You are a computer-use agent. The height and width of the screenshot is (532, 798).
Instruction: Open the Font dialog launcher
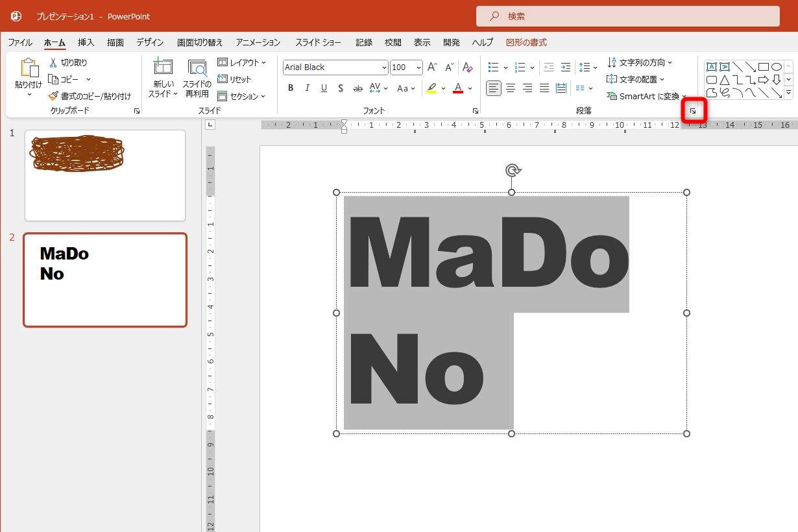[x=476, y=111]
